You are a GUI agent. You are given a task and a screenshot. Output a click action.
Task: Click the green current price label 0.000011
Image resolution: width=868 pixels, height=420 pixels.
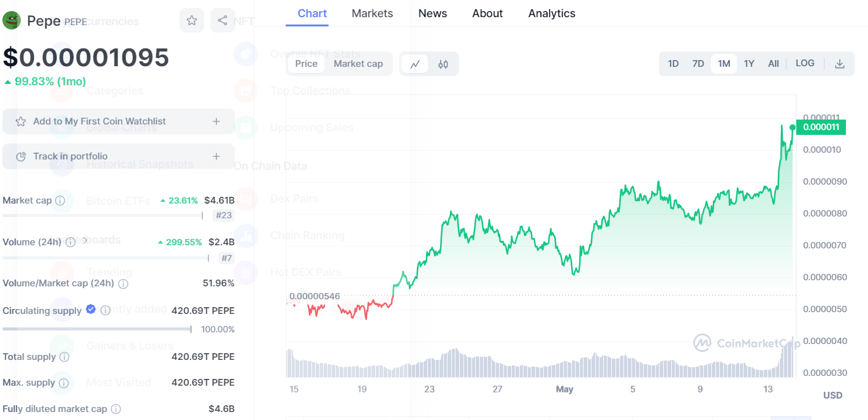[x=821, y=127]
